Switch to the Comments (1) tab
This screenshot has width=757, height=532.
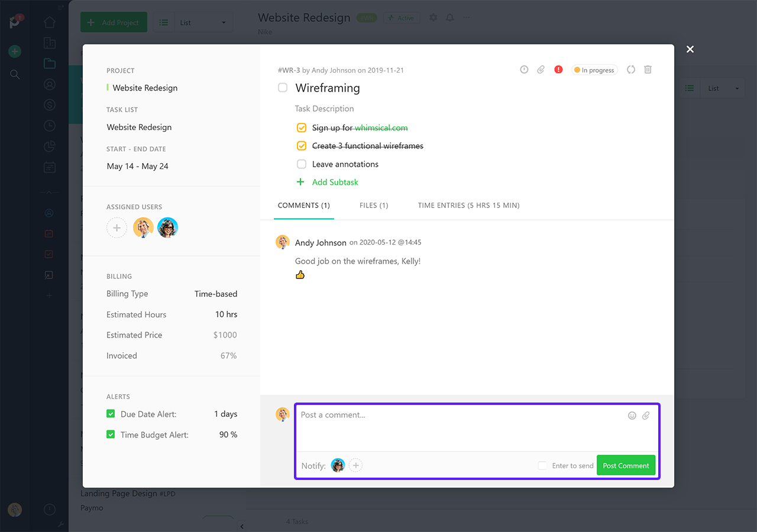point(304,206)
